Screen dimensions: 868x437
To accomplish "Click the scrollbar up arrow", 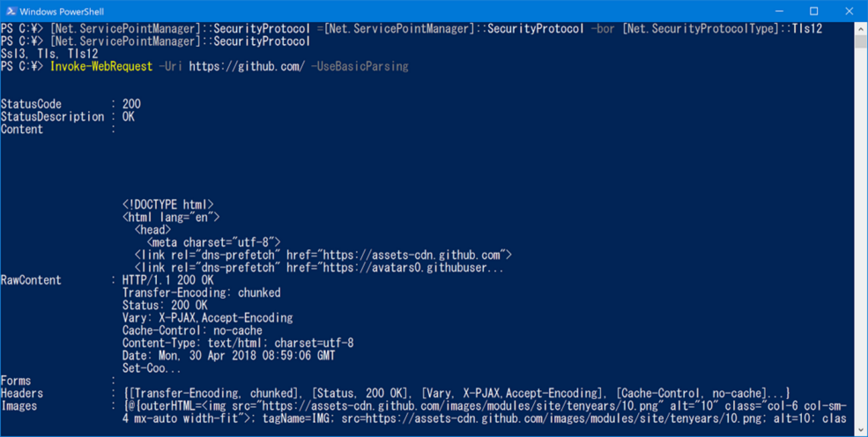I will click(861, 27).
